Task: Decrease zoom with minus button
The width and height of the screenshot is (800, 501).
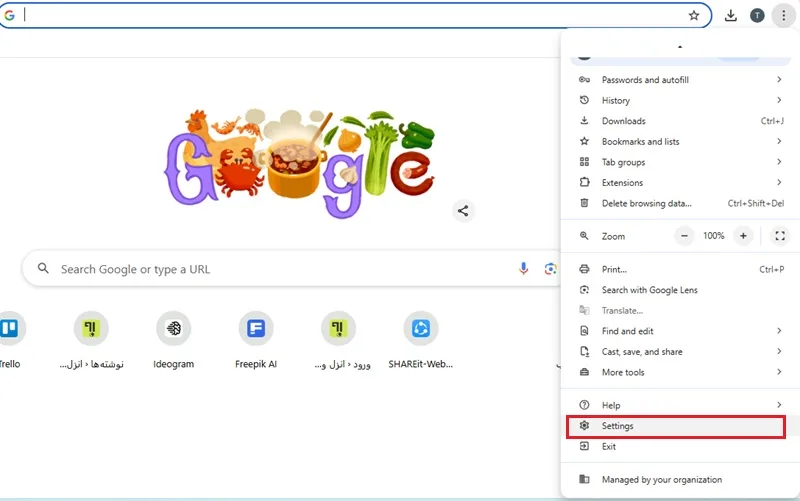Action: pyautogui.click(x=684, y=236)
